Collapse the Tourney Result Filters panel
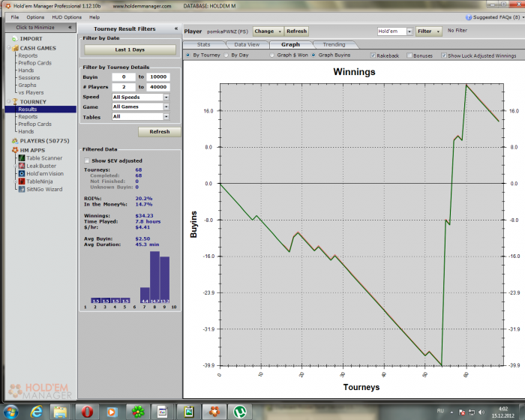The image size is (525, 420). [176, 28]
